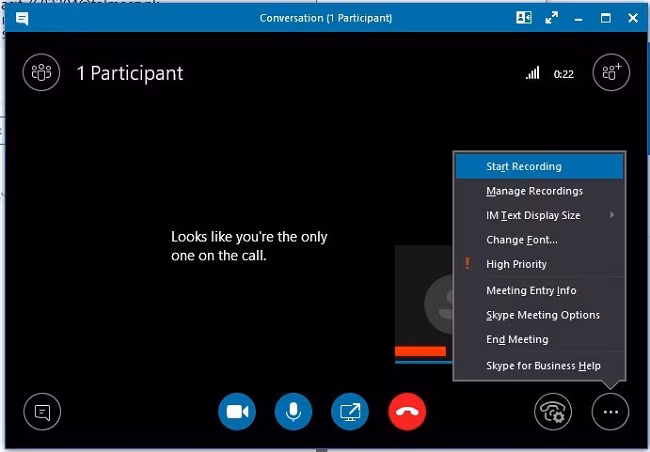Toggle High Priority for the conversation
The width and height of the screenshot is (650, 452).
pos(539,264)
